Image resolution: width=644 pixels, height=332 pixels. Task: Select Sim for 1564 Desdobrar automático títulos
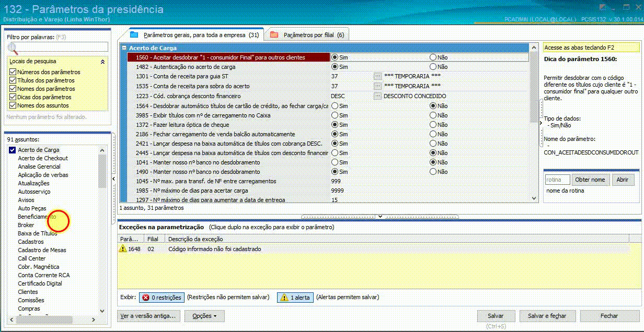tap(335, 106)
